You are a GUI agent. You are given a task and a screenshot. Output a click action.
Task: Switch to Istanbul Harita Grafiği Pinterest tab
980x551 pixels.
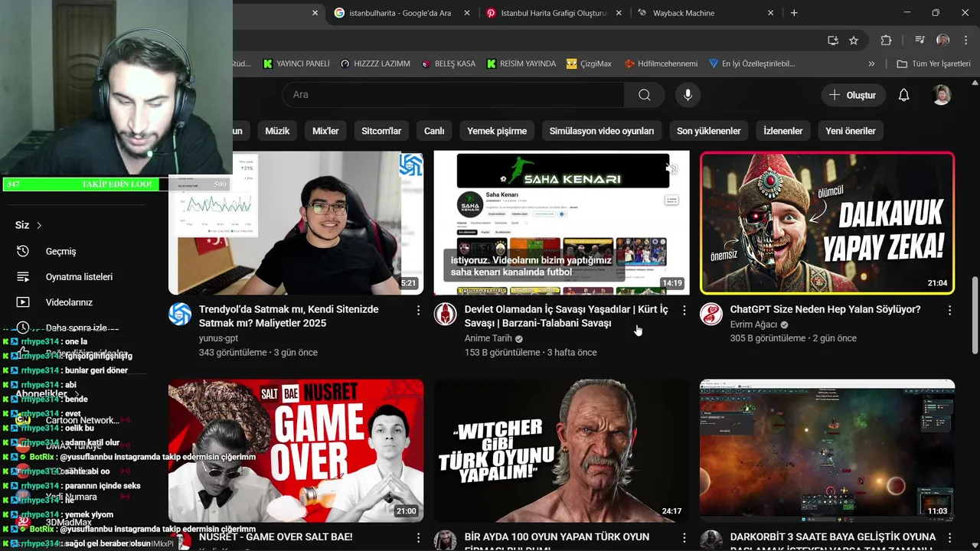[x=554, y=13]
